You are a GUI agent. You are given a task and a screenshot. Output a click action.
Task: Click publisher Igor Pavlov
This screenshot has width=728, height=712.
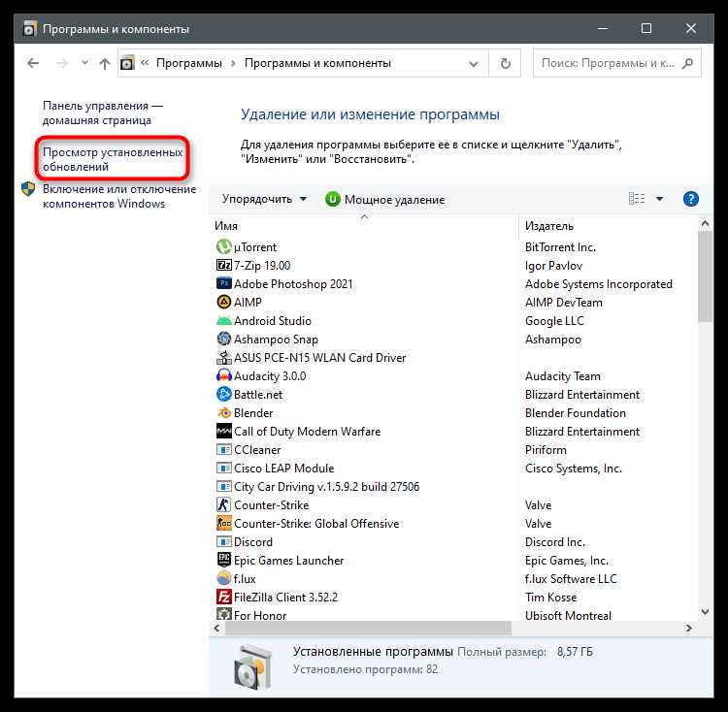[553, 266]
